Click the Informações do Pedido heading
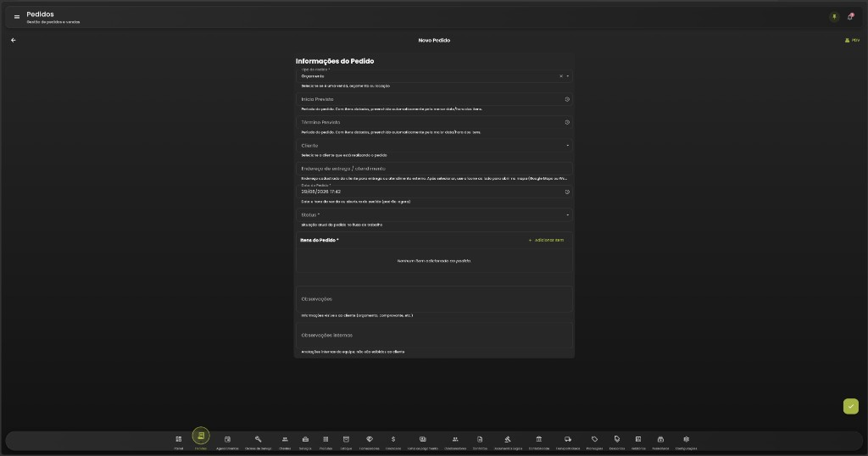Viewport: 868px width, 456px height. pyautogui.click(x=334, y=61)
